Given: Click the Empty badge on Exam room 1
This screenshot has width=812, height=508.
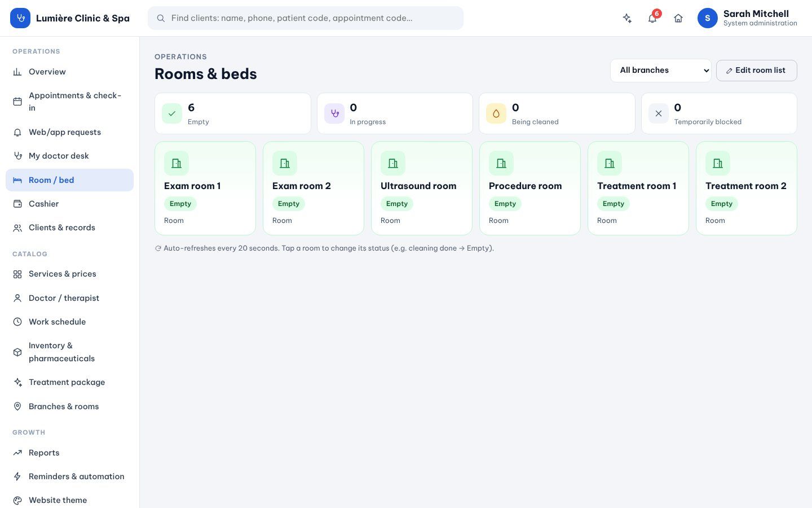Looking at the screenshot, I should (x=180, y=204).
